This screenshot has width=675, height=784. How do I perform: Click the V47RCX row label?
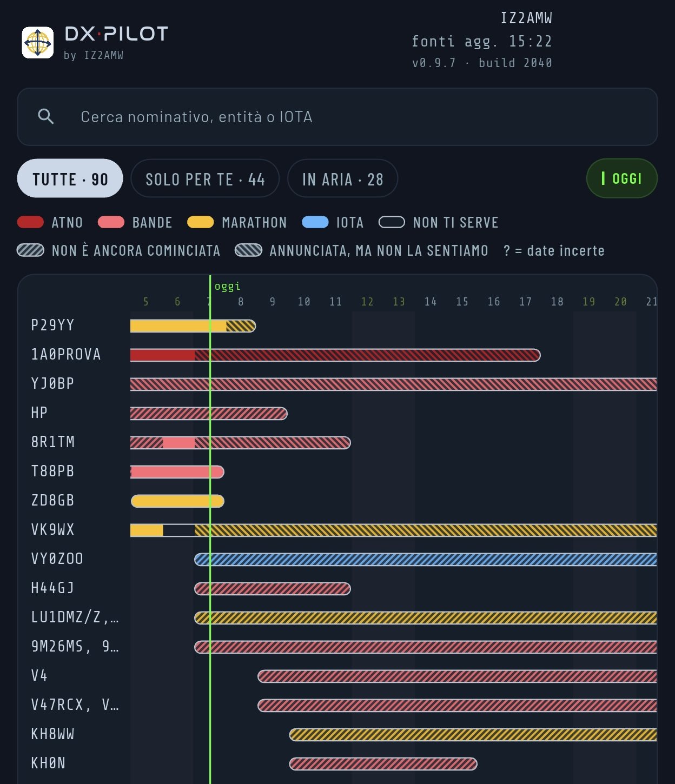click(75, 705)
